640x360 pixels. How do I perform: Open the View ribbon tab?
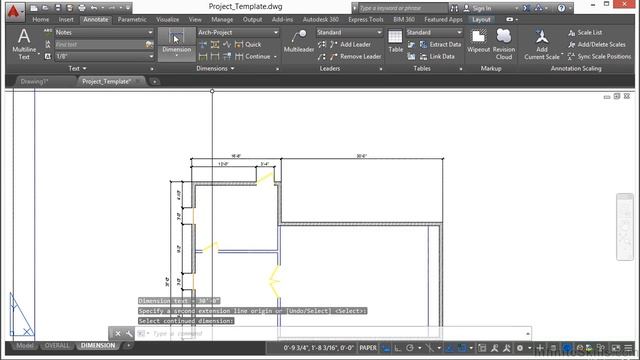tap(195, 19)
